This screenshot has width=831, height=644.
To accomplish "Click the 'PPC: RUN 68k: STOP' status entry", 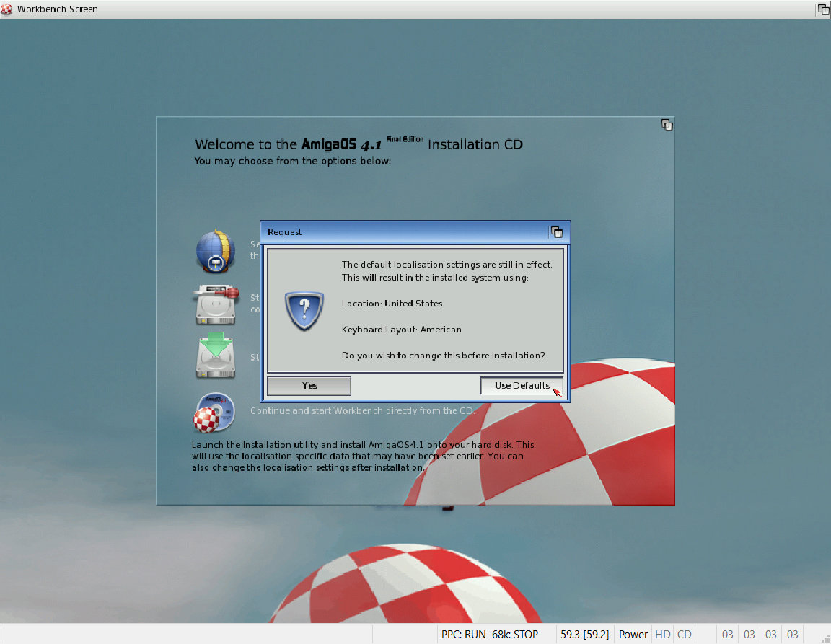I will (x=490, y=635).
